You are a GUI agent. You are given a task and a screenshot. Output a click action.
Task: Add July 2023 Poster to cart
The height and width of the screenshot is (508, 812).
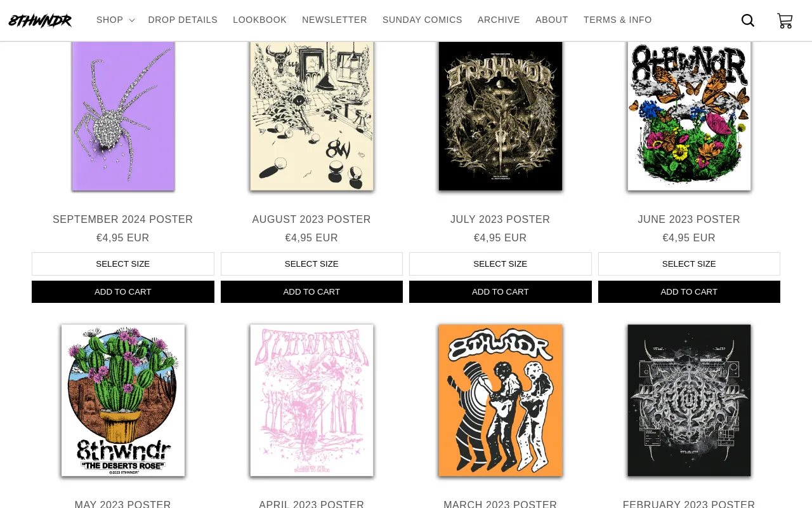pos(501,291)
